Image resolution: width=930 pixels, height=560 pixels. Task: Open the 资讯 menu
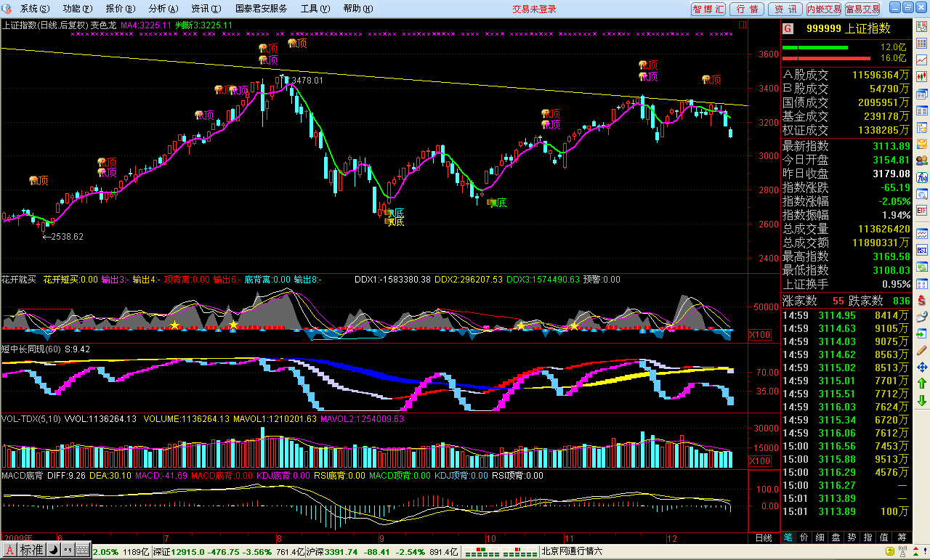click(x=206, y=9)
